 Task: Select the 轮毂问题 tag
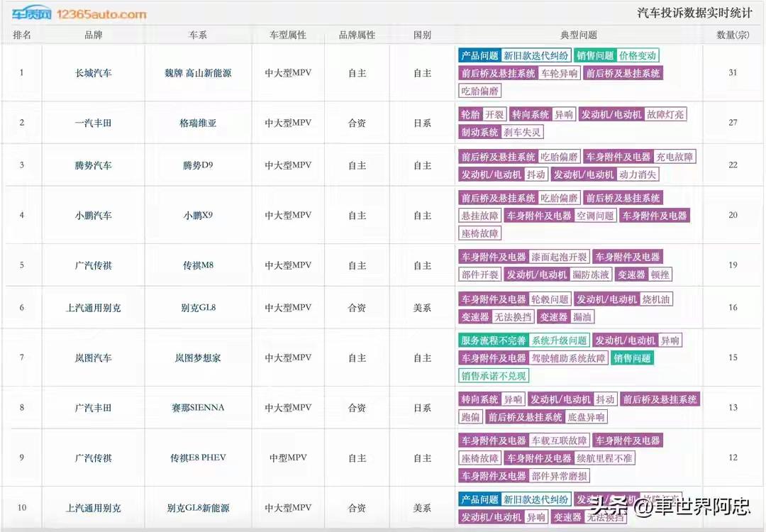(x=550, y=299)
